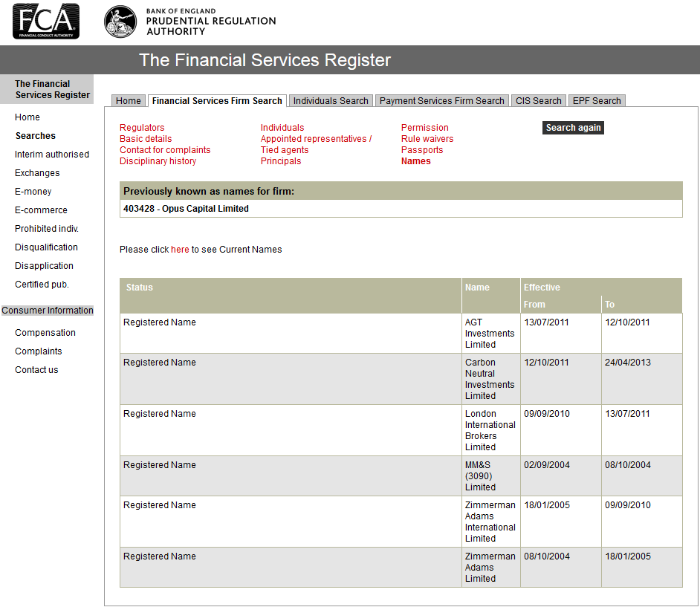Click the from date 08/10/2004
The height and width of the screenshot is (607, 700).
coord(547,556)
